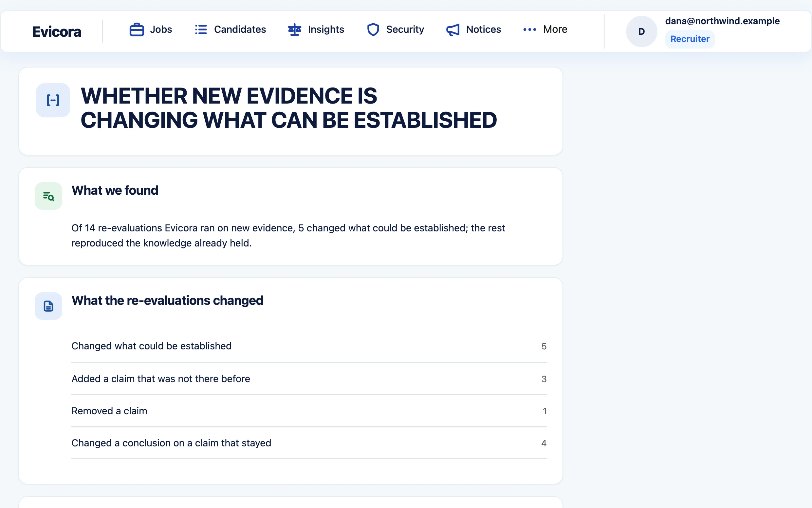The width and height of the screenshot is (812, 508).
Task: Click the count 3 for added claims
Action: tap(544, 379)
